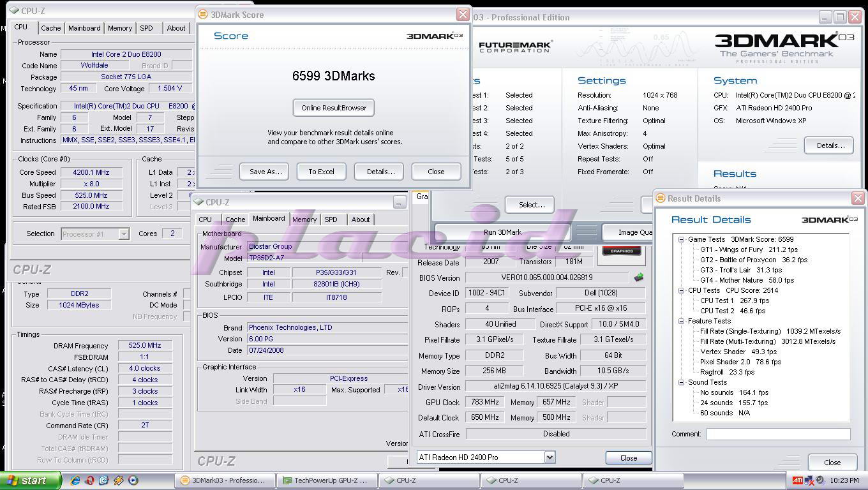Select the Ragtroll result row

coord(727,372)
